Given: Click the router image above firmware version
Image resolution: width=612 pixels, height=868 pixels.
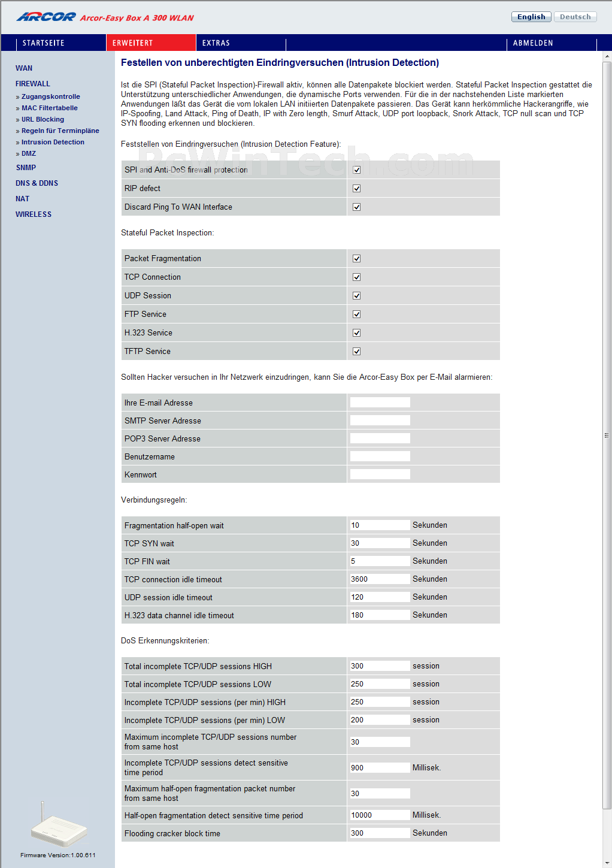Looking at the screenshot, I should [x=59, y=827].
